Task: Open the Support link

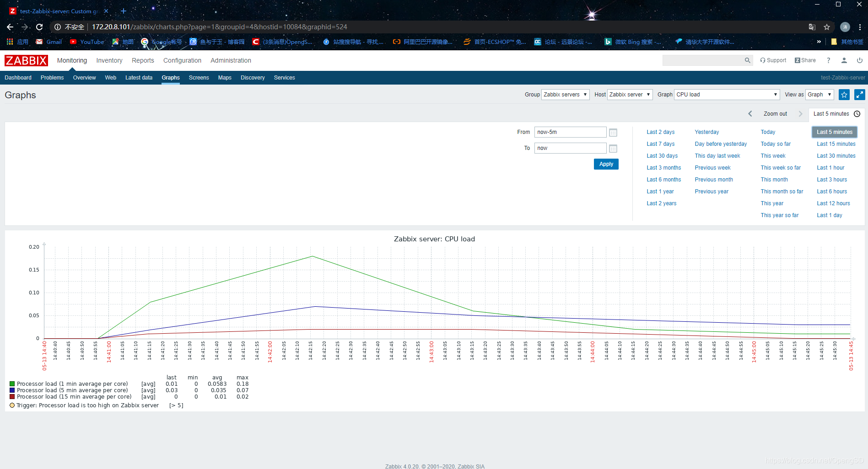Action: pyautogui.click(x=773, y=60)
